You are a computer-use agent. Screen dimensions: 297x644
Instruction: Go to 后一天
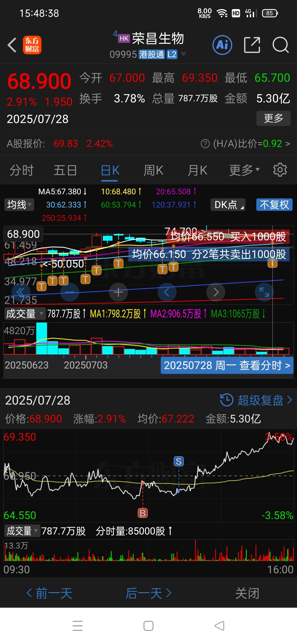(148, 593)
